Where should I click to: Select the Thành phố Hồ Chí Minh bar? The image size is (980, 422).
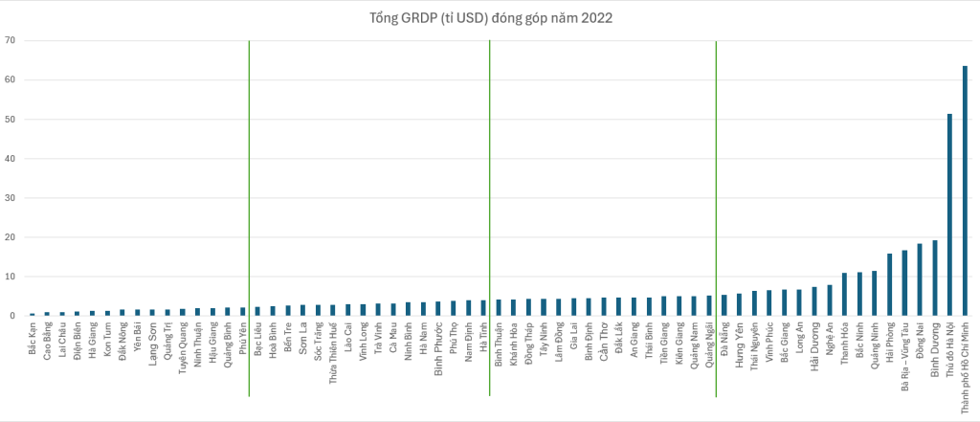coord(964,191)
